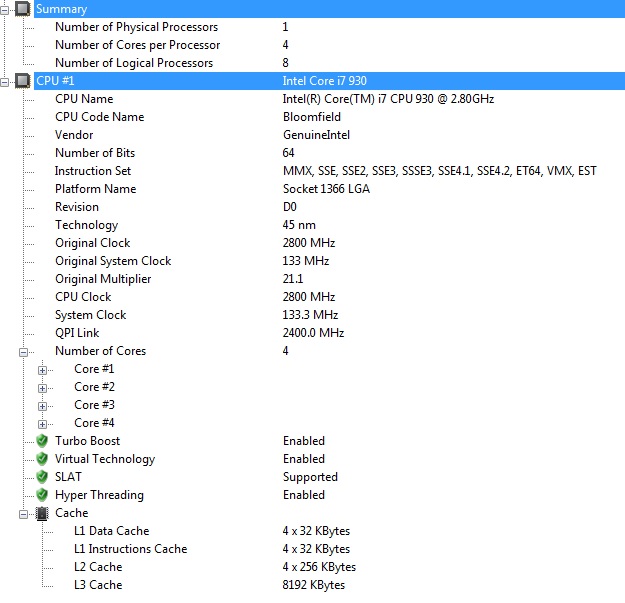The width and height of the screenshot is (625, 603).
Task: Click the value 4 x 256 KBytes
Action: tap(319, 567)
